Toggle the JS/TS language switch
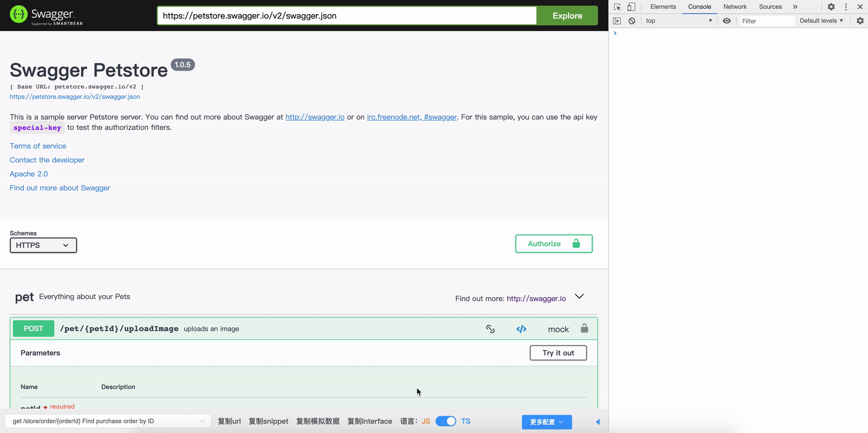This screenshot has height=433, width=868. (x=446, y=421)
